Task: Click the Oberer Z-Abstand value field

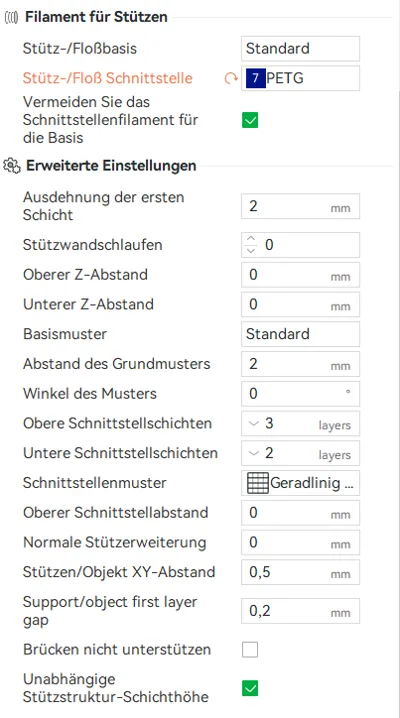Action: tap(300, 275)
